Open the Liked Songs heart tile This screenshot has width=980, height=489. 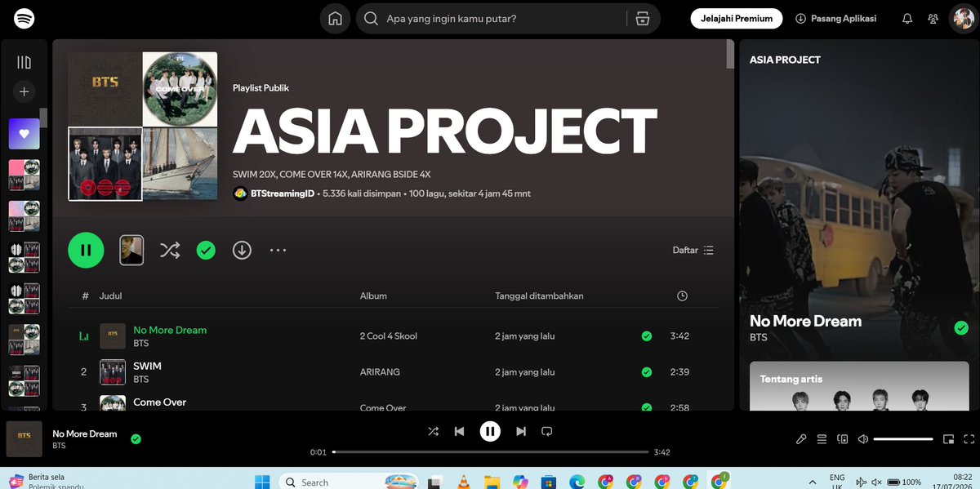point(24,134)
